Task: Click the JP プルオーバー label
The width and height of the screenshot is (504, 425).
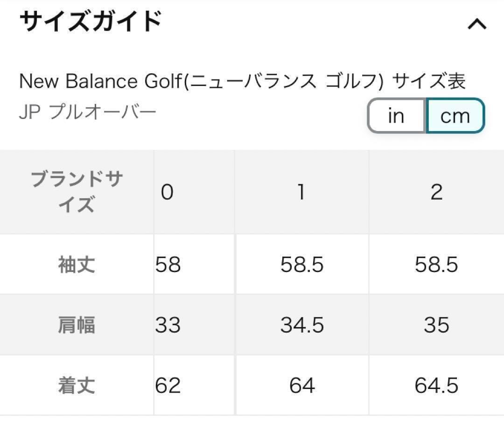Action: (88, 112)
